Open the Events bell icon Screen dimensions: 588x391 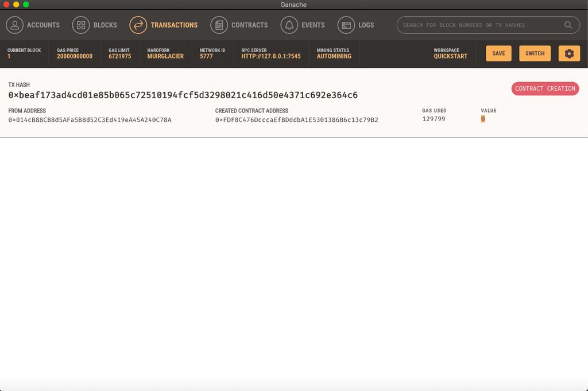point(289,25)
